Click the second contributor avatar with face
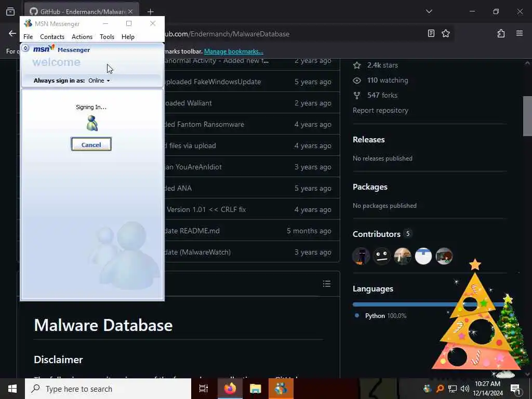This screenshot has width=532, height=399. [382, 256]
